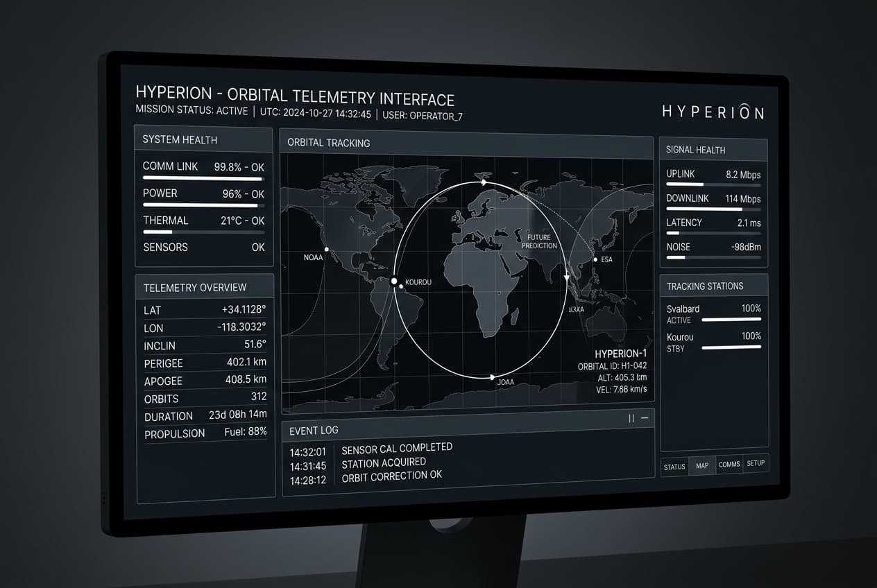Select the STATION ACQUIRED log entry
Viewport: 877px width, 588px height.
point(384,462)
